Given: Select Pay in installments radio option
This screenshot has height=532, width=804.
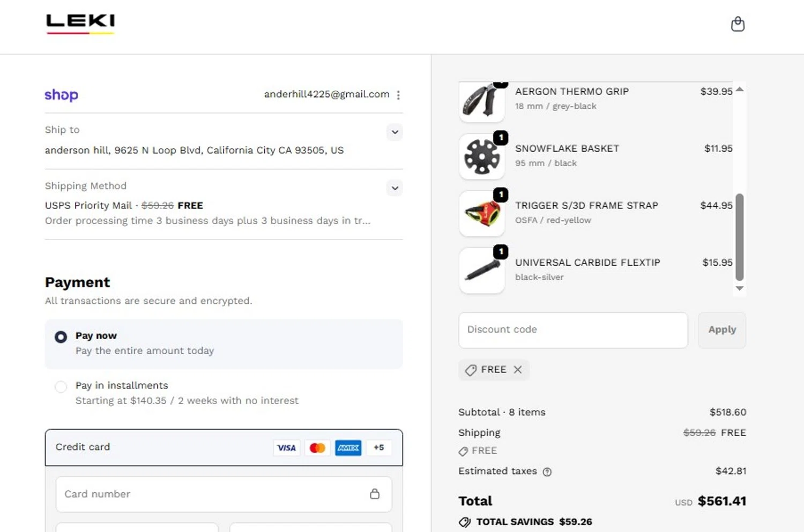Looking at the screenshot, I should [61, 386].
